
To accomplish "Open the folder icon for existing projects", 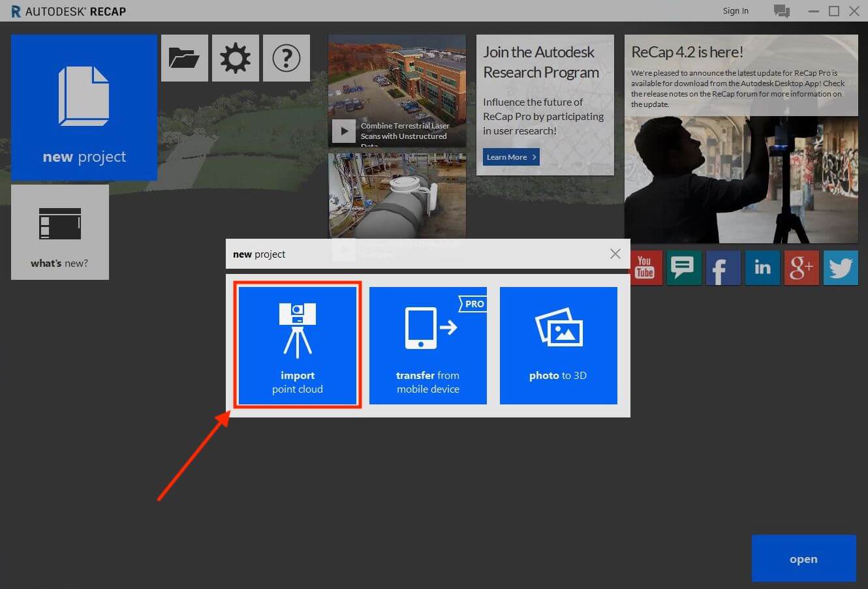I will pos(185,58).
